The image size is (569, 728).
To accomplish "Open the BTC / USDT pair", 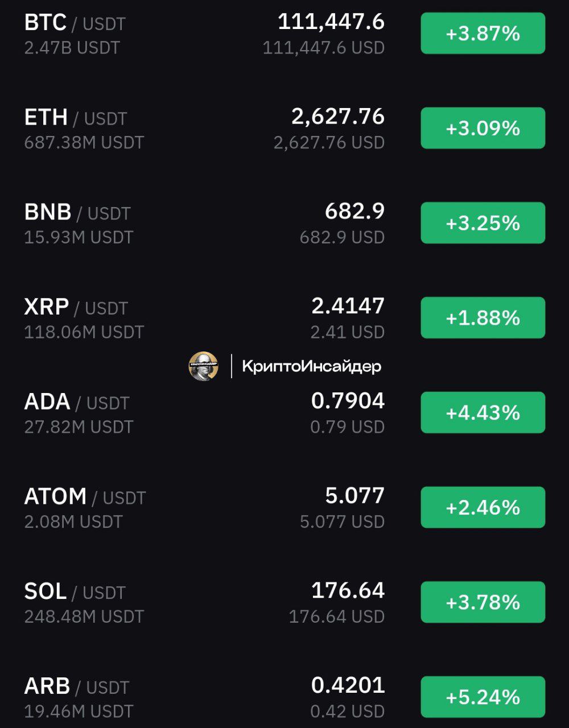I will [x=75, y=23].
